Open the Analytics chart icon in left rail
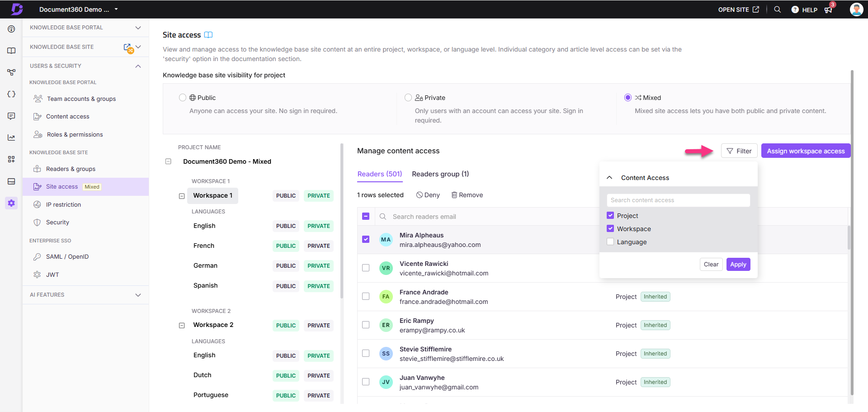The image size is (868, 412). click(11, 137)
